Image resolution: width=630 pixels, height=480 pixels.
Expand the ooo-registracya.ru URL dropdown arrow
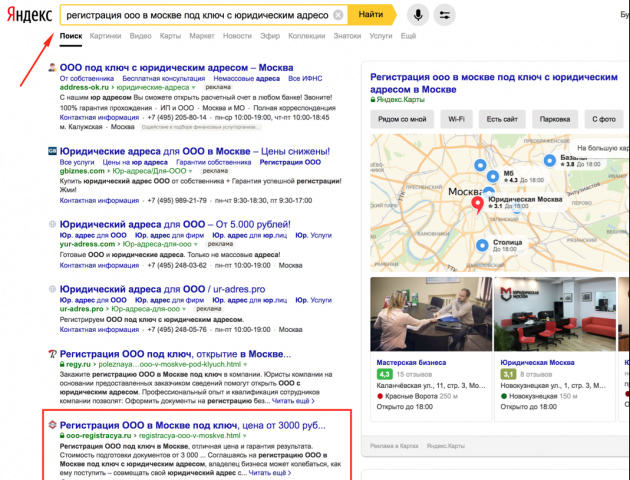(245, 436)
